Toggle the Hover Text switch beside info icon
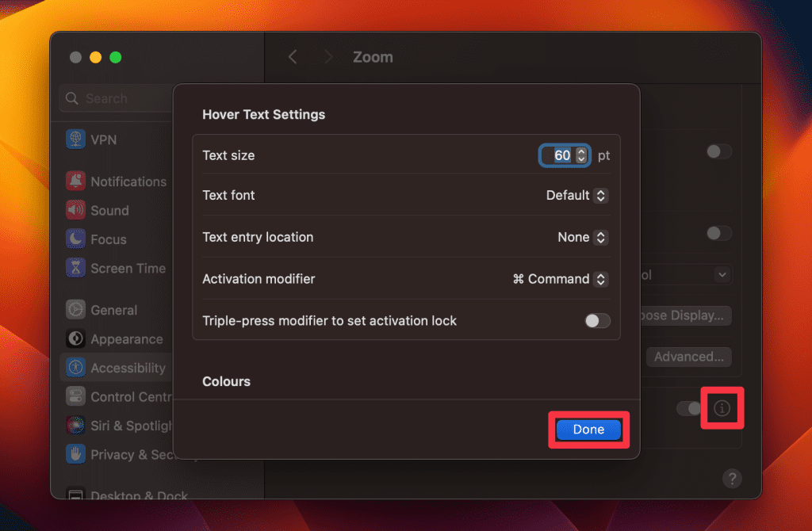 click(x=687, y=408)
